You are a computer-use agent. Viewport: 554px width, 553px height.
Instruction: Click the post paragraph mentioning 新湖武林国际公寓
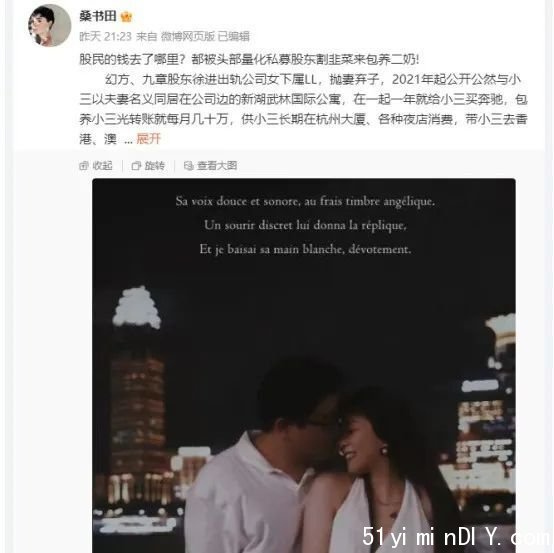click(303, 109)
